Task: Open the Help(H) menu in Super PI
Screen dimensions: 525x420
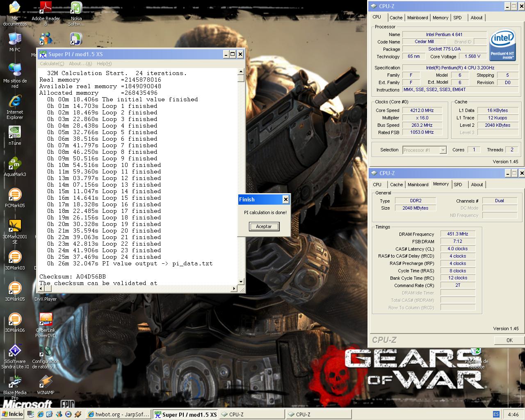Action: (104, 64)
